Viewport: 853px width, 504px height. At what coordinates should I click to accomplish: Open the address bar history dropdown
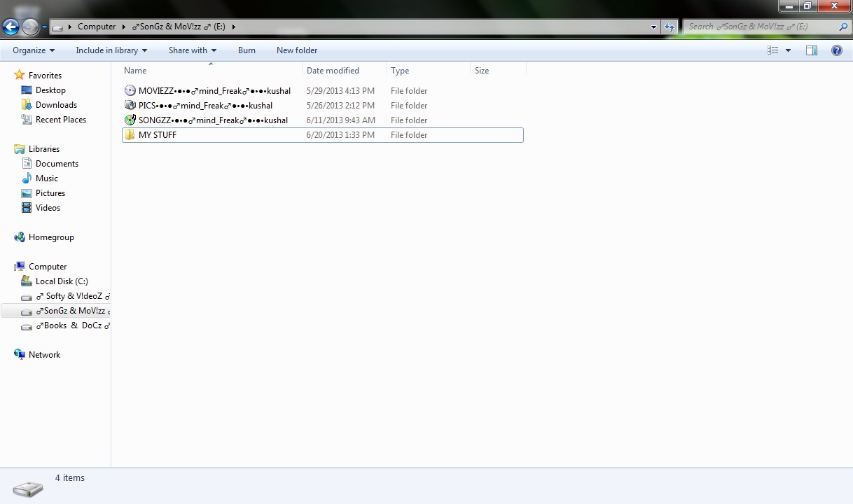click(654, 27)
